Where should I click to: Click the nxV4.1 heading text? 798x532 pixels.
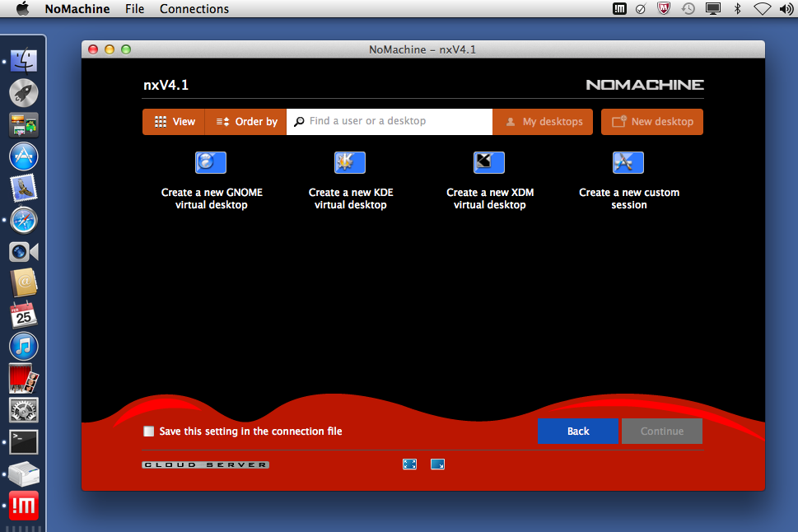[x=166, y=85]
